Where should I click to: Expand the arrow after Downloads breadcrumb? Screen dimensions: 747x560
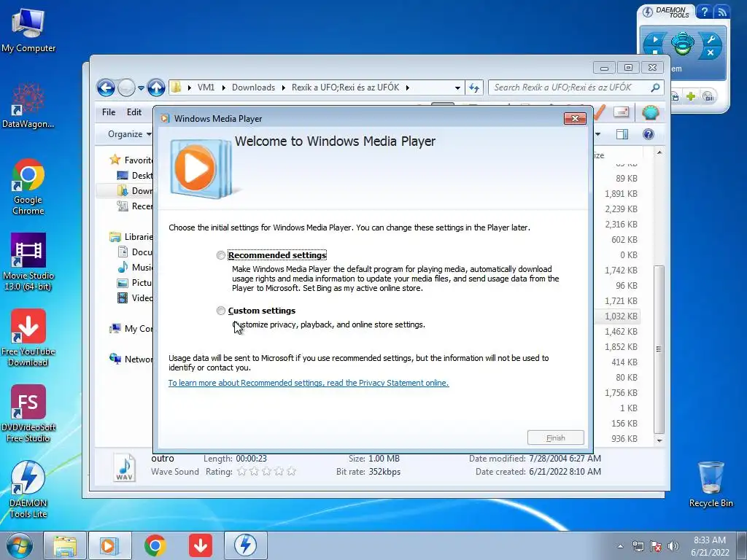(x=284, y=87)
